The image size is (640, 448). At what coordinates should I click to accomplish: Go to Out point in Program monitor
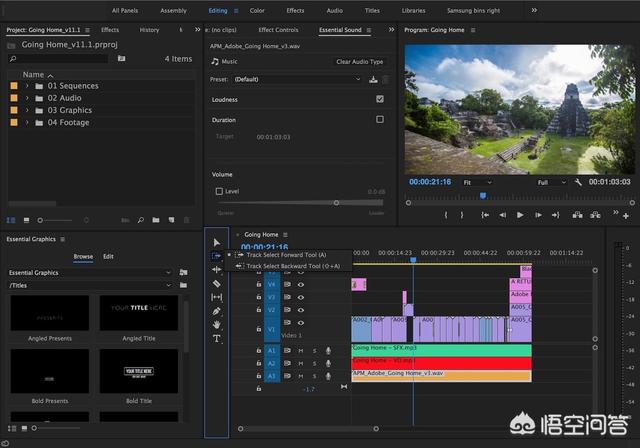pyautogui.click(x=556, y=215)
